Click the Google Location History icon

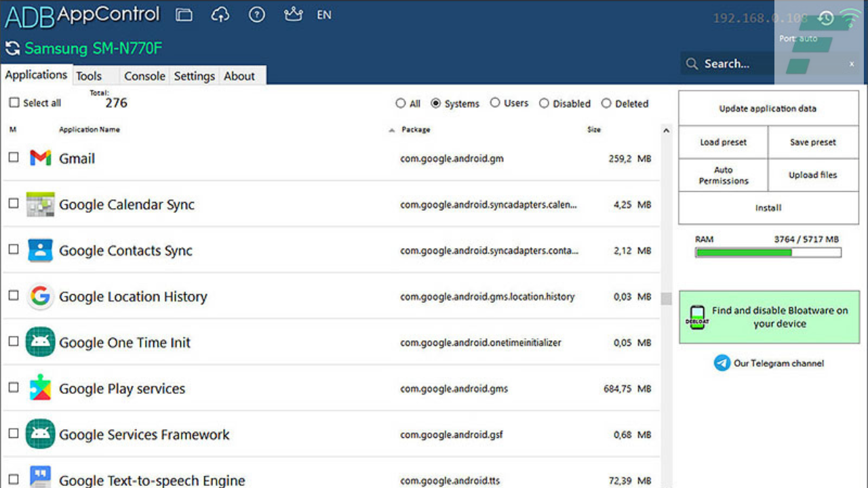(x=41, y=296)
